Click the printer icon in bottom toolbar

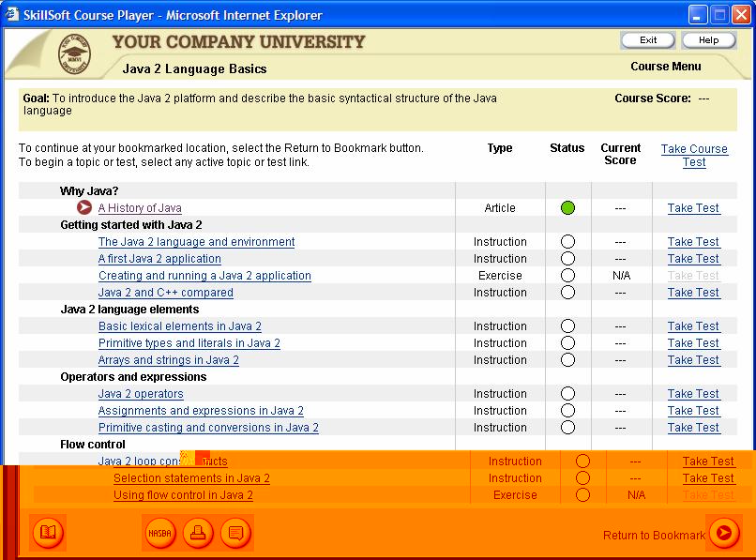tap(198, 533)
